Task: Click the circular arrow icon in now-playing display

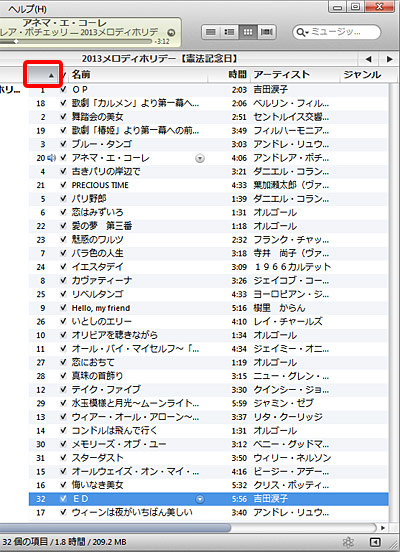Action: coord(171,33)
